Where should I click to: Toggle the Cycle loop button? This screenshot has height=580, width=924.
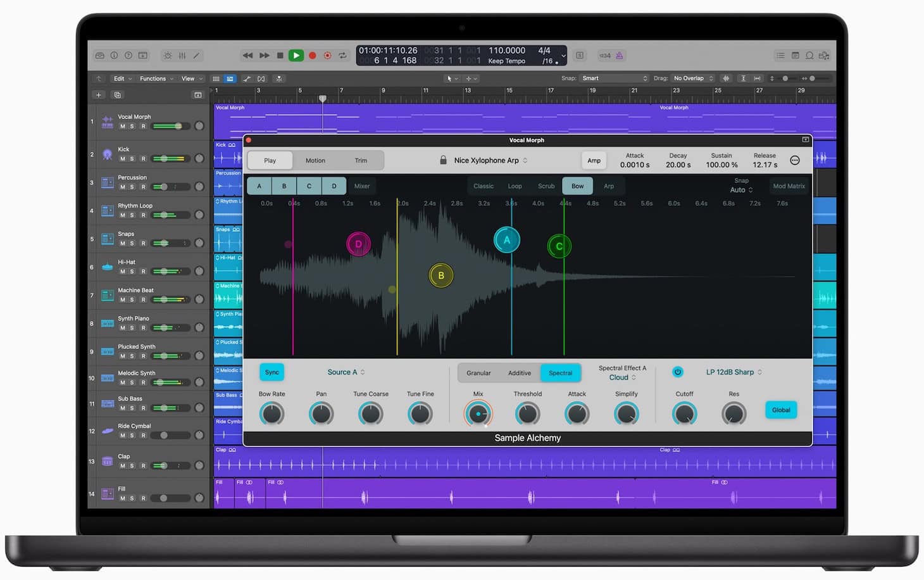click(342, 56)
